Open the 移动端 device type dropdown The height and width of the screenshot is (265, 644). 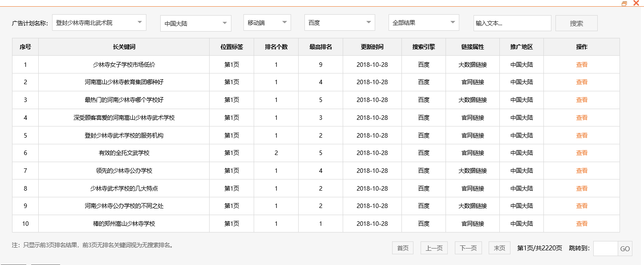(266, 22)
